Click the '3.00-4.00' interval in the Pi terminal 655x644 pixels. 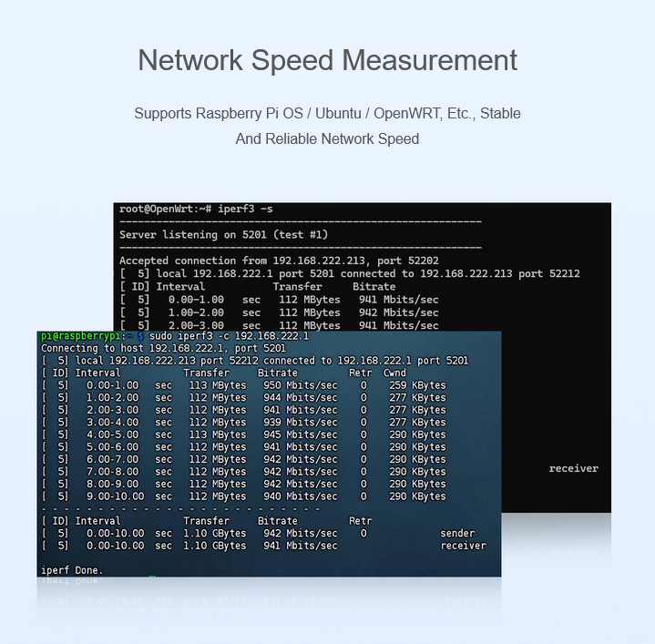(x=112, y=423)
